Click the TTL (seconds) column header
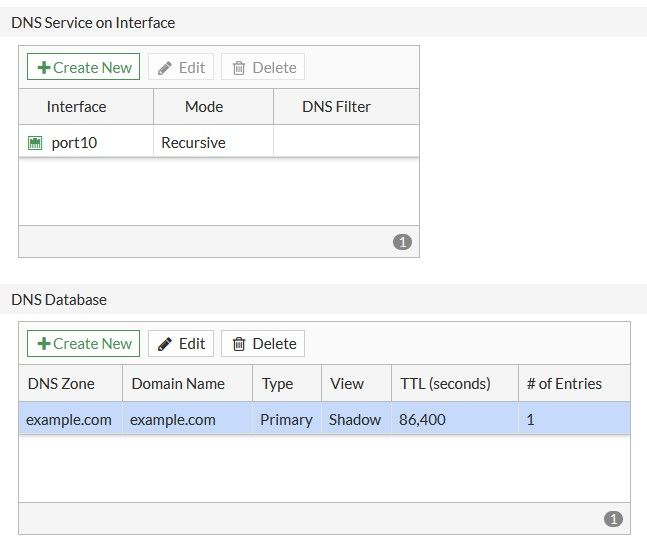Viewport: 647px width, 551px height. click(x=445, y=383)
